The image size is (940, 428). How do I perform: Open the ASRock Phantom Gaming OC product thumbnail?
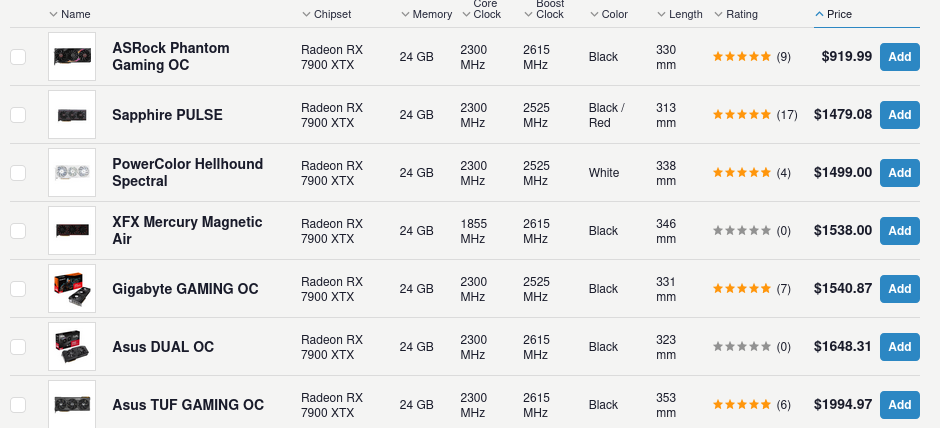click(72, 56)
